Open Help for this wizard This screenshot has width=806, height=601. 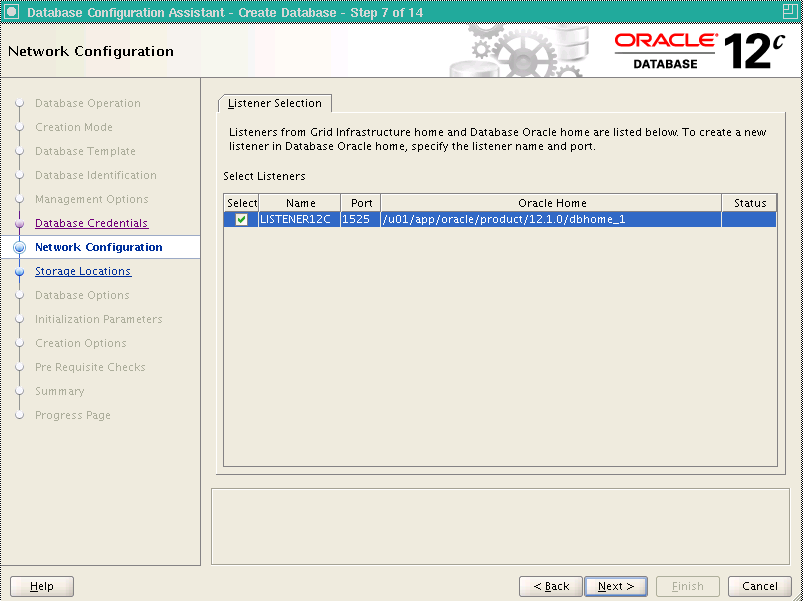pos(42,586)
